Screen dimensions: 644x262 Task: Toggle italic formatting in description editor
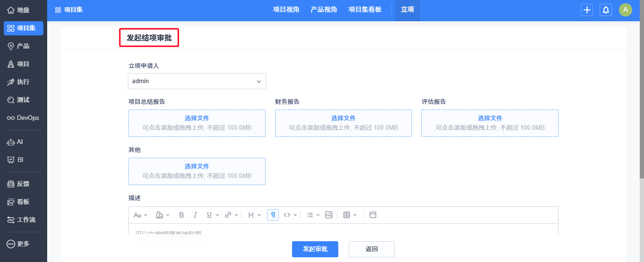pos(195,215)
